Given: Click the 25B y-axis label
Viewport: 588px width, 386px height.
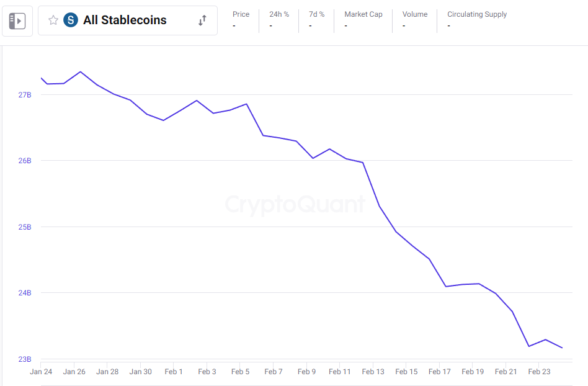Looking at the screenshot, I should coord(25,227).
